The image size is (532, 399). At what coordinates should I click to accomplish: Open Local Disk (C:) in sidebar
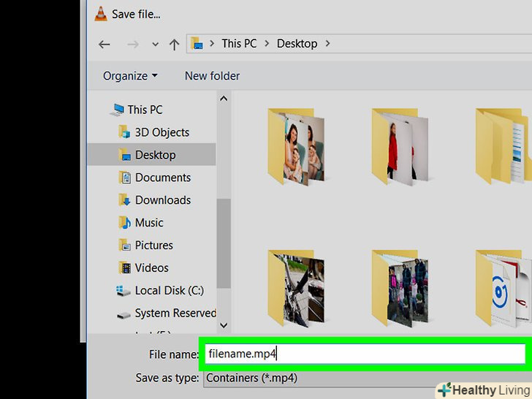(x=170, y=290)
